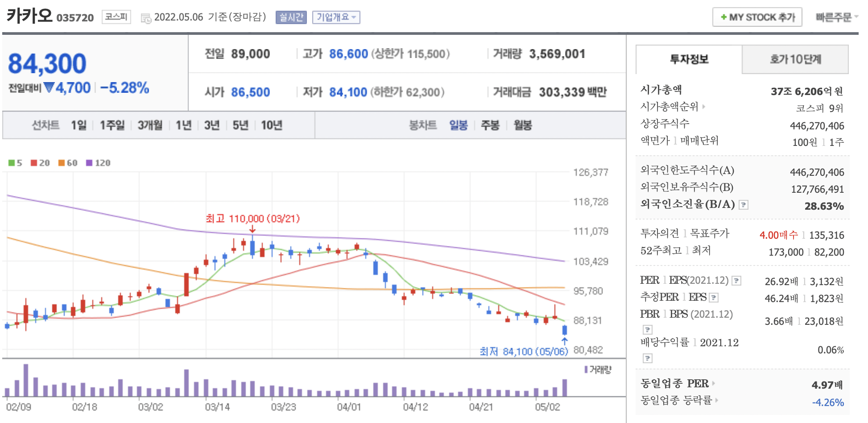The image size is (868, 423).
Task: Click the 최고 110,000 (03/21) chart marker
Action: [252, 219]
